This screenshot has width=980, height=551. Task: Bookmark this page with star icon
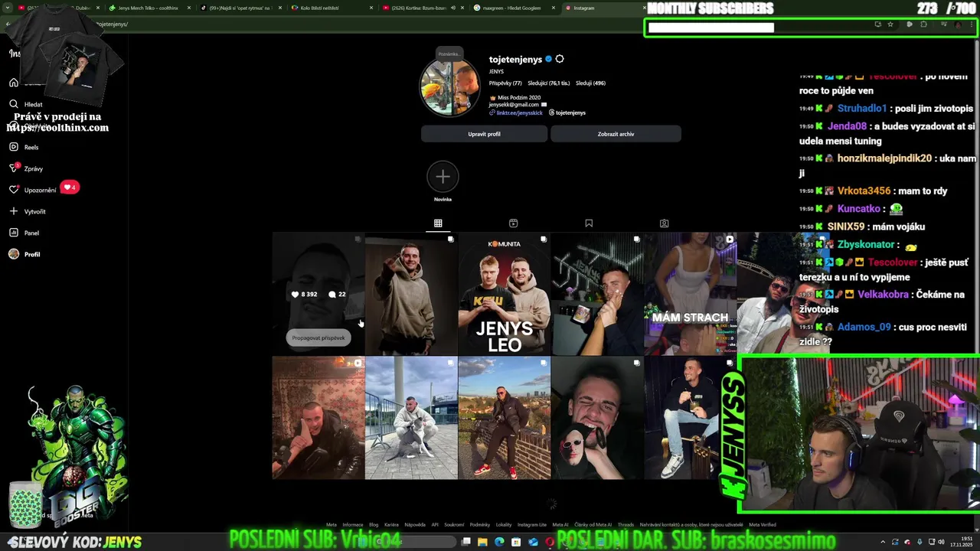tap(890, 24)
